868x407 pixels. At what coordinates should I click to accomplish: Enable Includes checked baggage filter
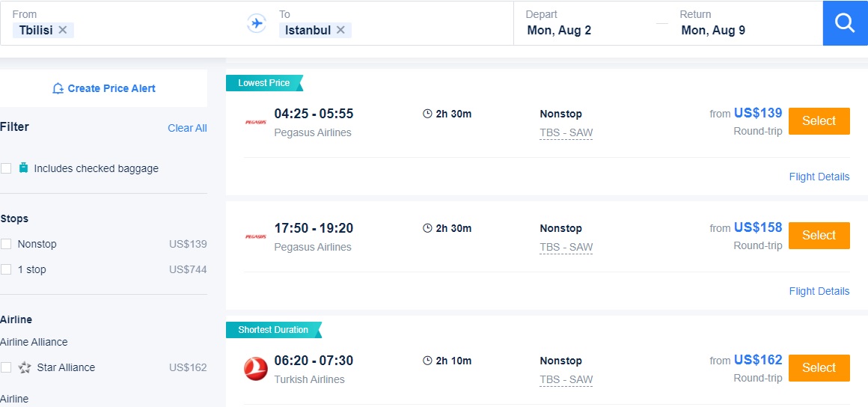(6, 168)
